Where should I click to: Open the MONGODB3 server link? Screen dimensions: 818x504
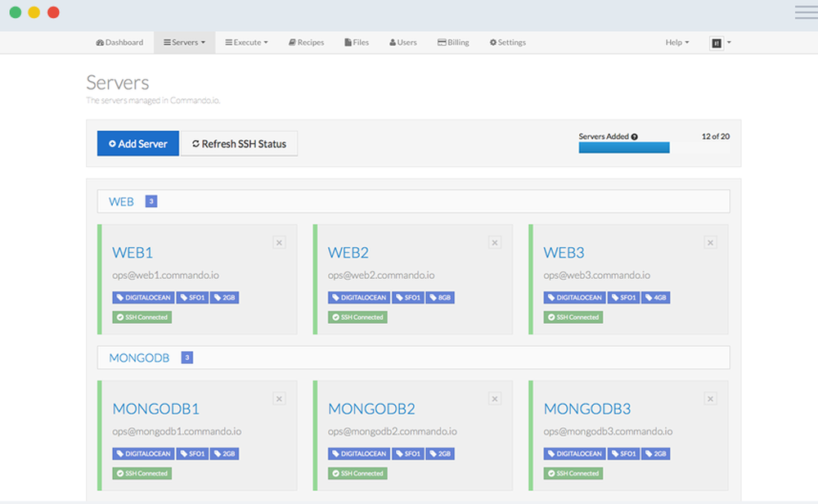click(587, 408)
